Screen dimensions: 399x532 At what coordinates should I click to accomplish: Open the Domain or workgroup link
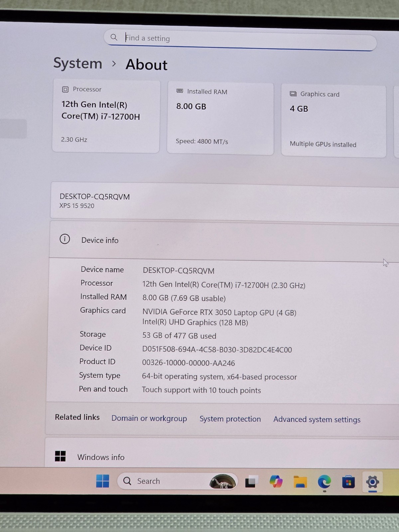point(149,418)
